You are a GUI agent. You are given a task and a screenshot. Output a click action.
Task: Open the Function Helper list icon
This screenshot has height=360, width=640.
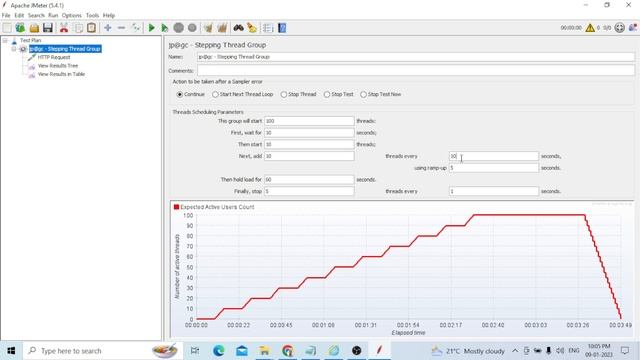tap(268, 28)
